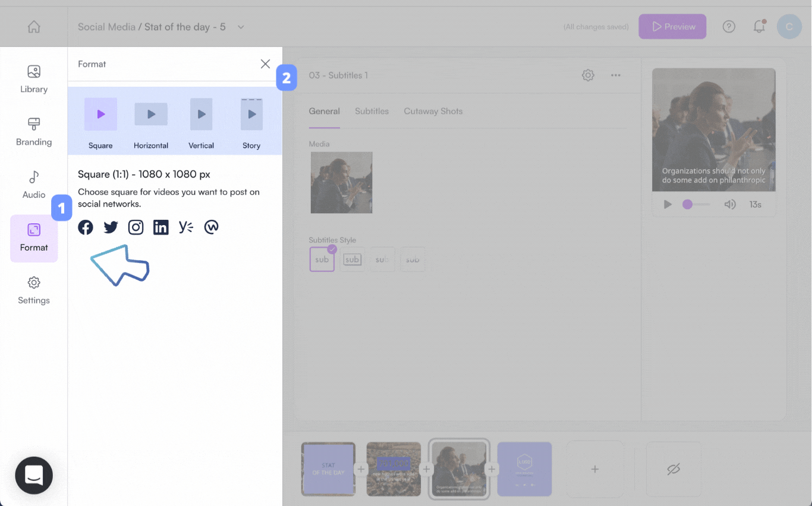Close the Format panel
Viewport: 812px width, 506px height.
[265, 64]
